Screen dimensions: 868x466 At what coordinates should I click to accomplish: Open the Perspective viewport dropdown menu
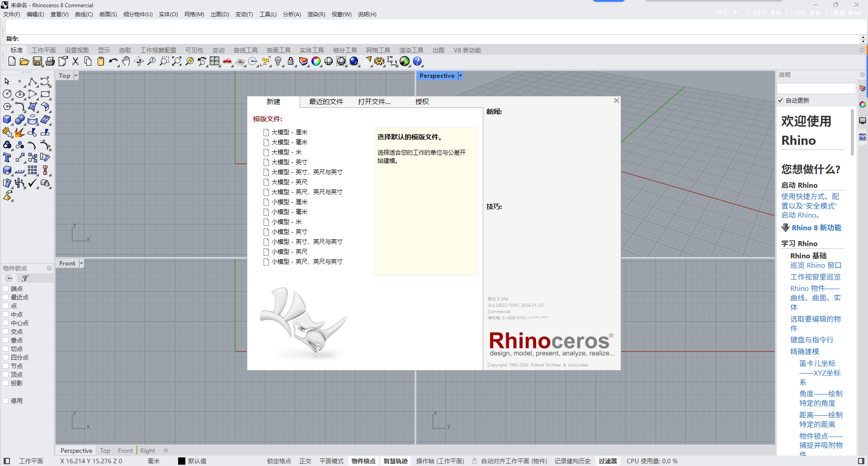[x=460, y=76]
